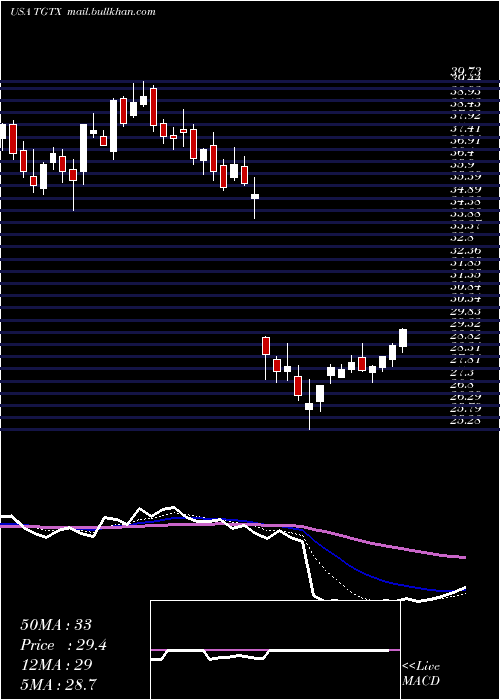Click the 25.79 price axis label
The width and height of the screenshot is (500, 700).
click(x=465, y=409)
